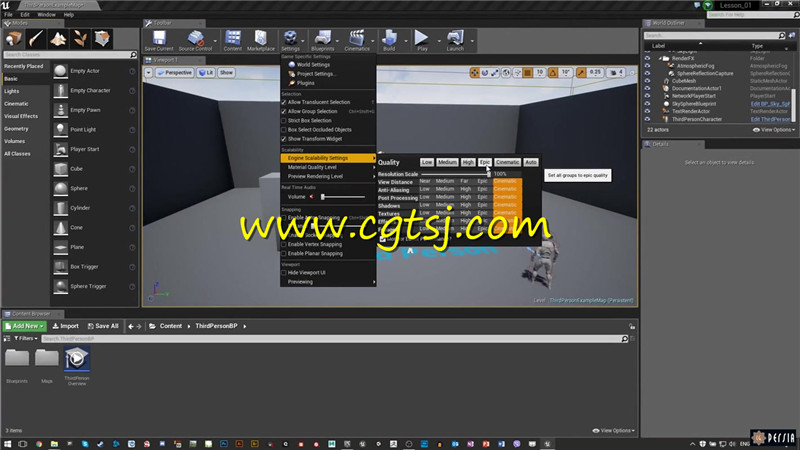Viewport: 800px width, 450px height.
Task: Click the Search Classes input field
Action: [x=70, y=55]
